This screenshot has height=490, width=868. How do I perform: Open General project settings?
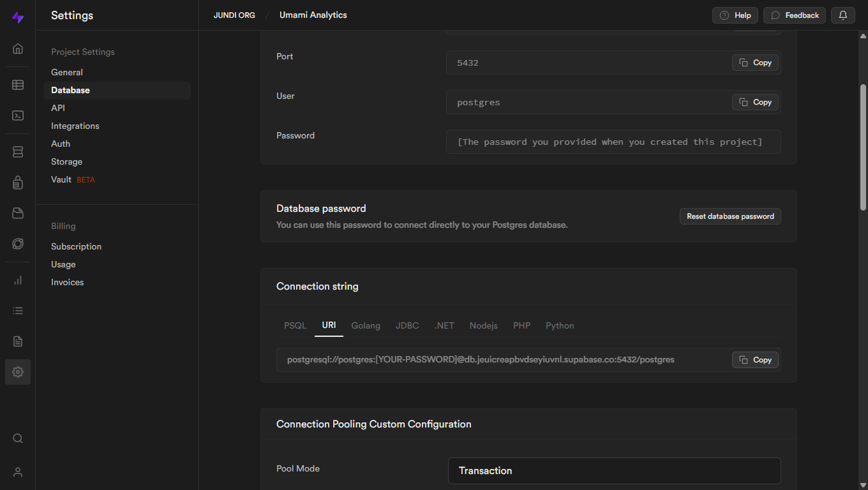pos(67,72)
